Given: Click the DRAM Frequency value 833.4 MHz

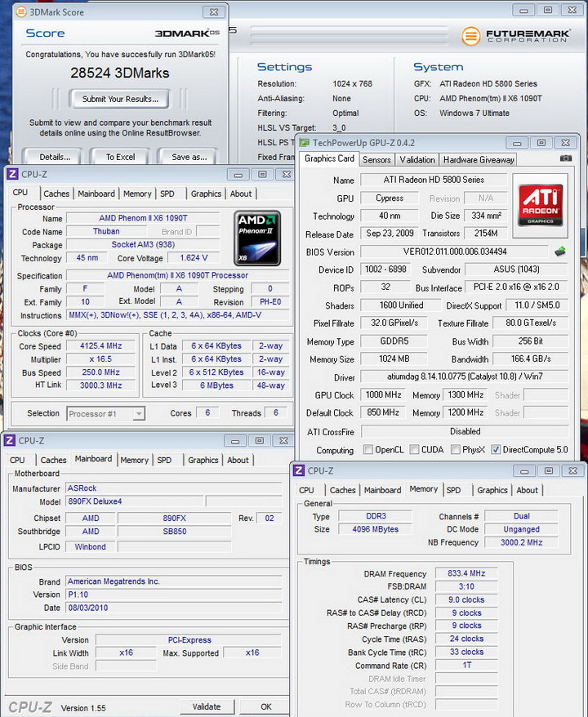Looking at the screenshot, I should pos(466,573).
